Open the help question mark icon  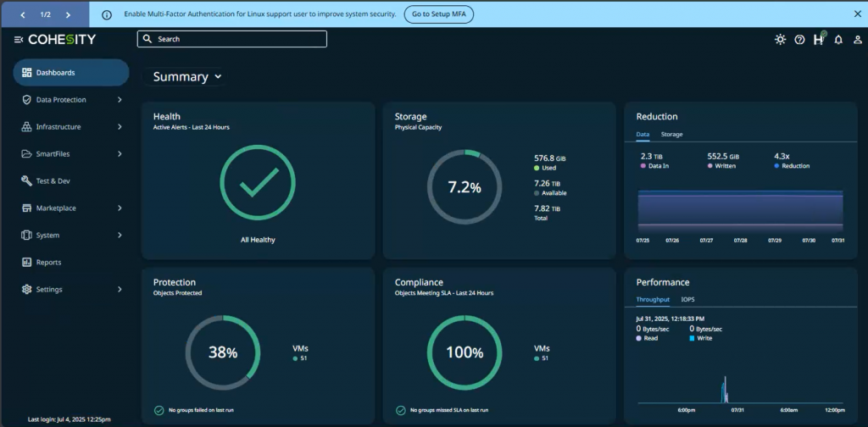799,40
